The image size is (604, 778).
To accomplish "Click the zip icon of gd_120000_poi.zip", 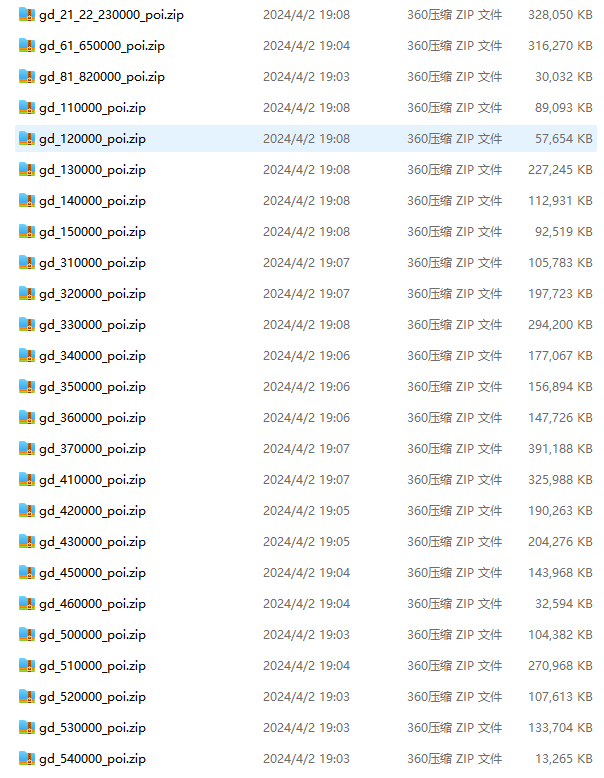I will [x=27, y=138].
